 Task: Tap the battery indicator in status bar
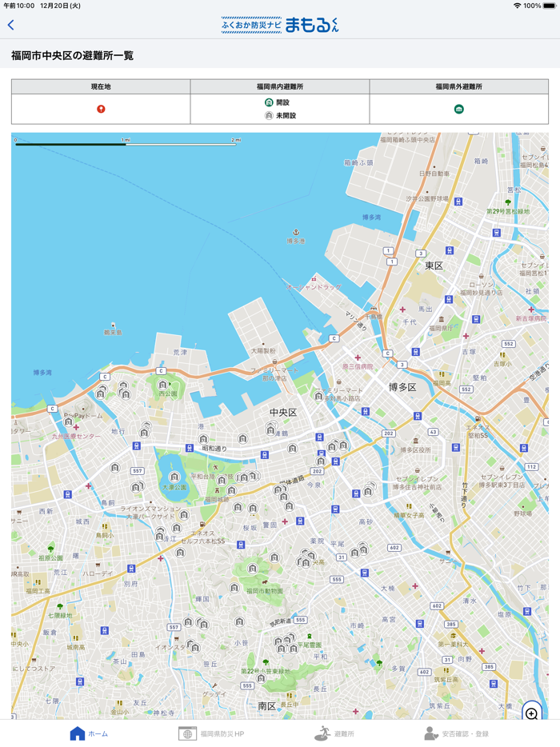[550, 6]
